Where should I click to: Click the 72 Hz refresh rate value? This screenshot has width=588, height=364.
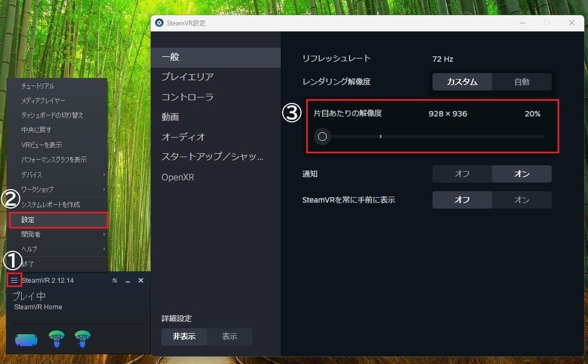443,59
